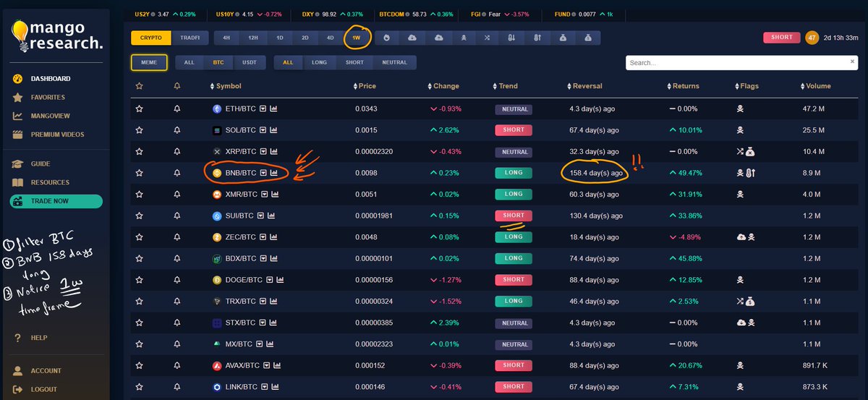The height and width of the screenshot is (400, 868).
Task: Switch to the CRYPTO tab
Action: (x=151, y=38)
